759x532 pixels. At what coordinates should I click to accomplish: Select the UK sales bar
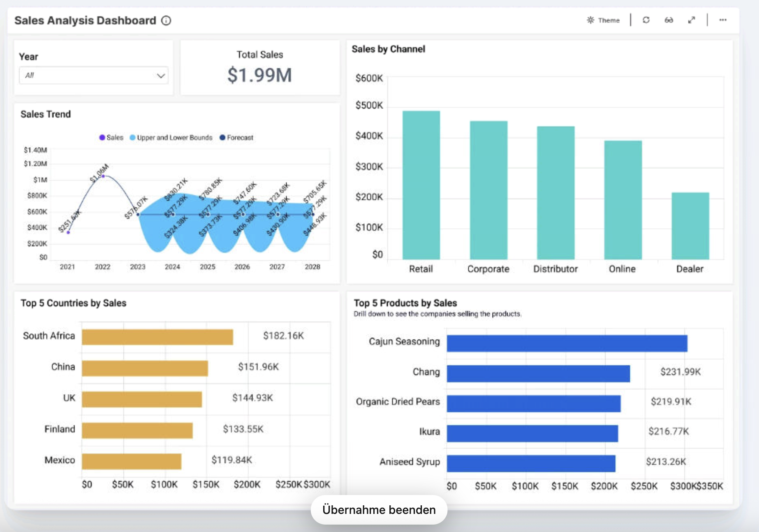click(142, 399)
